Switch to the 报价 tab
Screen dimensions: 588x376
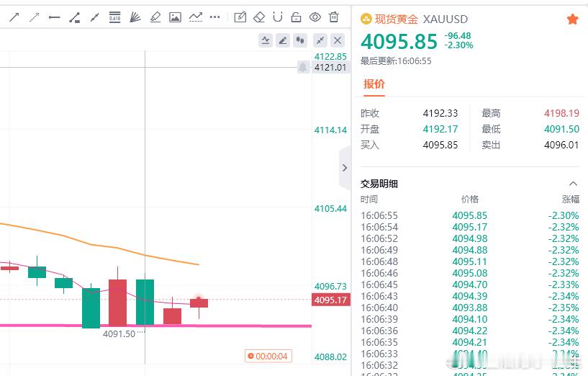374,84
